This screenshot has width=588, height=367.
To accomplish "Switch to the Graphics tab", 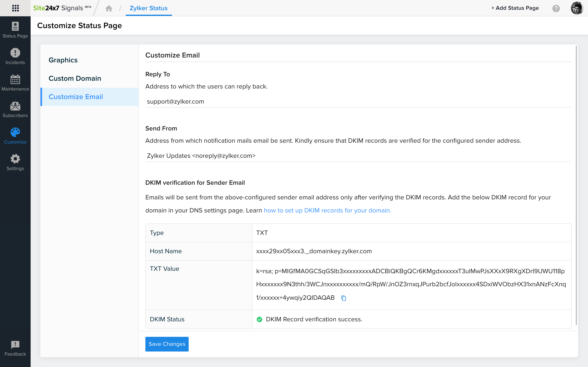I will coord(63,60).
